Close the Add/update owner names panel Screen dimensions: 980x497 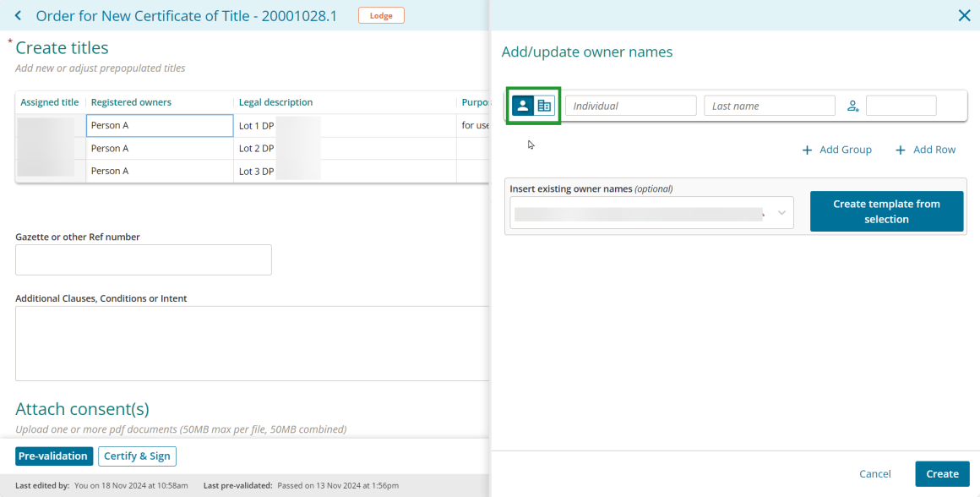(x=965, y=15)
